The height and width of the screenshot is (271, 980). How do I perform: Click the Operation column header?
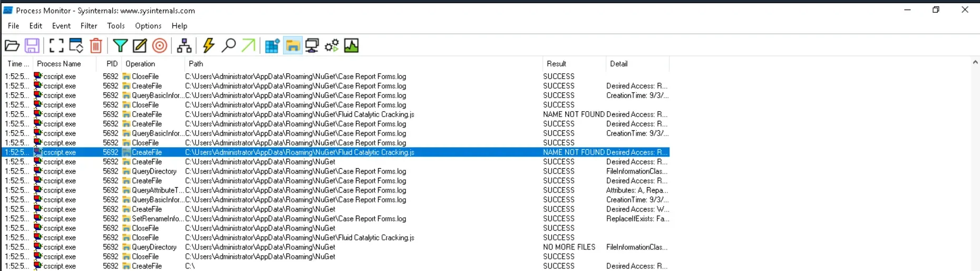153,64
